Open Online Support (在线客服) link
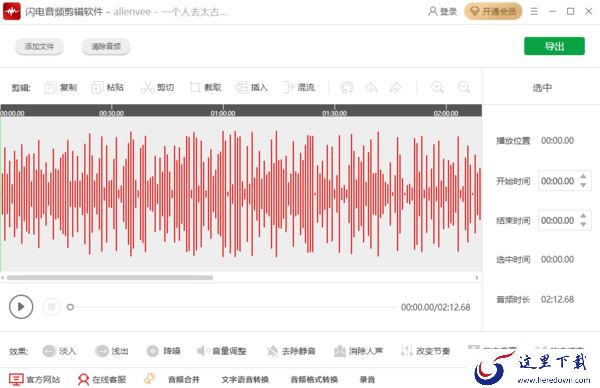Viewport: 600px width, 388px height. tap(102, 379)
